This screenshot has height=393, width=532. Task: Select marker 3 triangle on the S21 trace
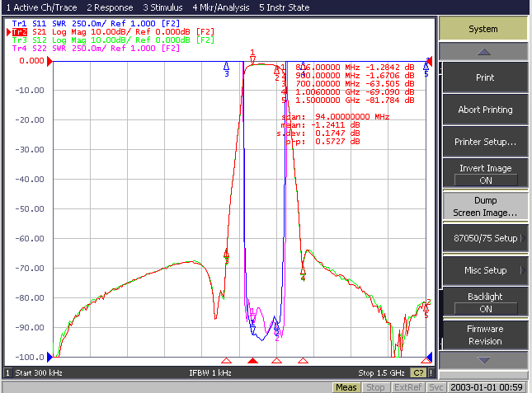pyautogui.click(x=226, y=254)
